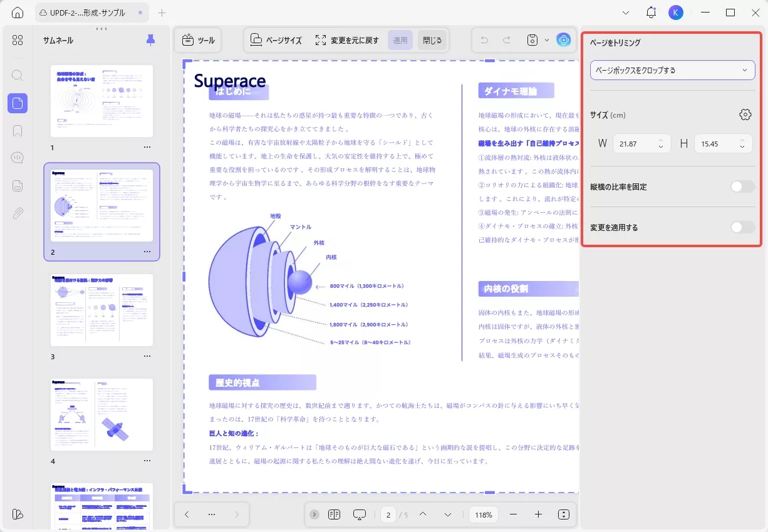Open size unit settings gear
Image resolution: width=768 pixels, height=532 pixels.
745,115
